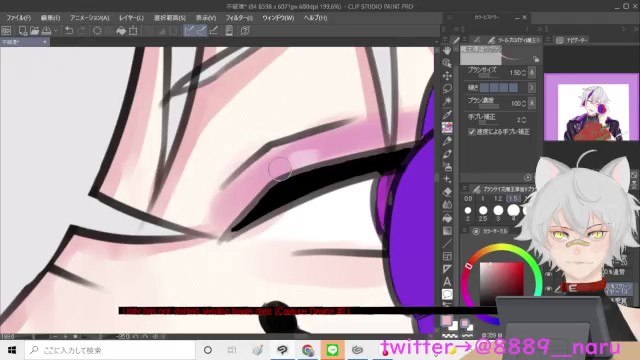The height and width of the screenshot is (360, 640).
Task: Toggle the brush preview lock icon
Action: (536, 59)
